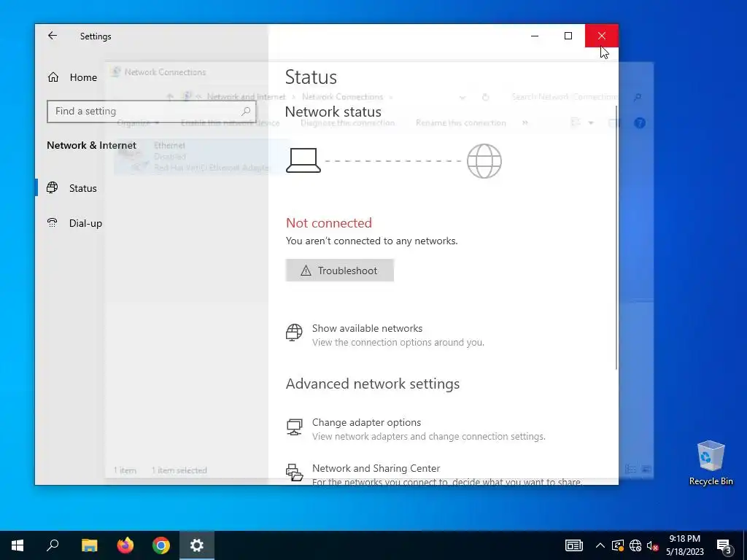This screenshot has height=560, width=747.
Task: Go back using the Settings back arrow
Action: click(x=53, y=36)
